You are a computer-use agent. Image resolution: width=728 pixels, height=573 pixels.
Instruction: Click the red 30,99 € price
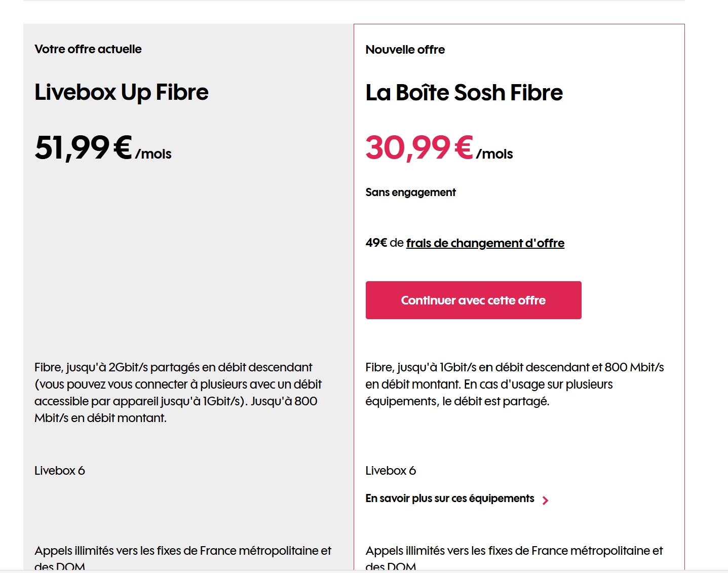[419, 148]
